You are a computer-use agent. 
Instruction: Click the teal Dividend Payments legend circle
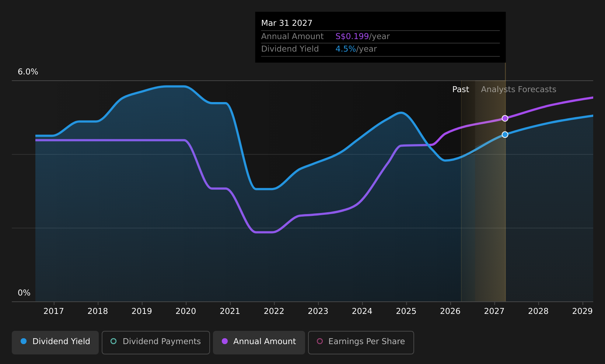point(113,341)
